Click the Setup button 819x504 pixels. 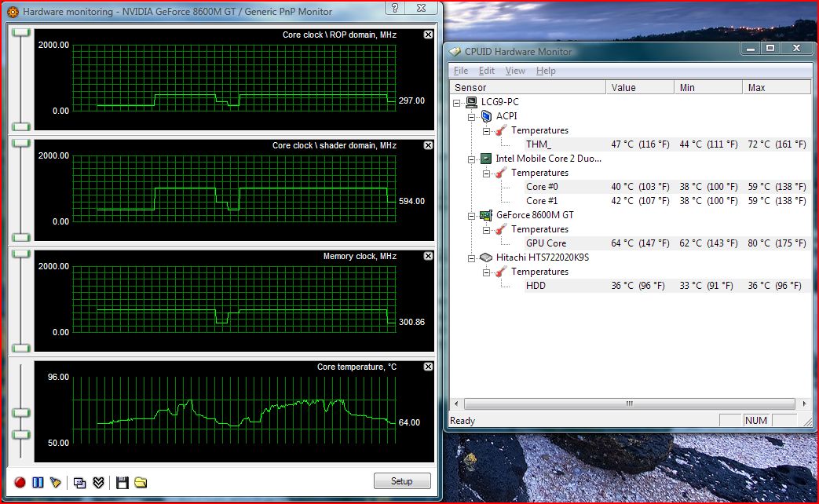coord(402,481)
